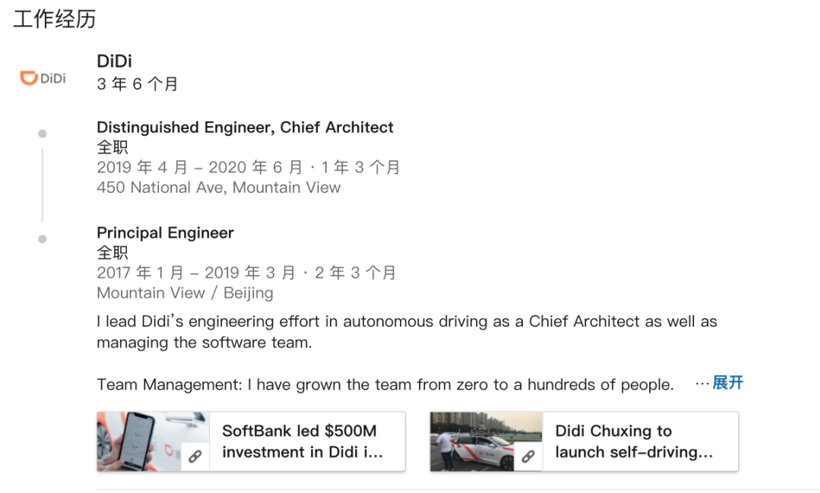Click timeline dot for Distinguished Engineer role
The image size is (820, 493).
[42, 133]
